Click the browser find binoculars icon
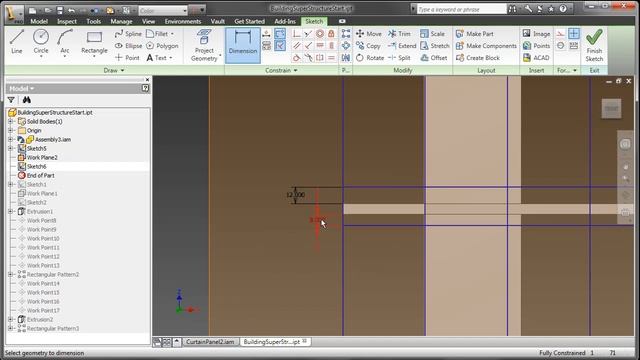This screenshot has width=640, height=360. [27, 100]
